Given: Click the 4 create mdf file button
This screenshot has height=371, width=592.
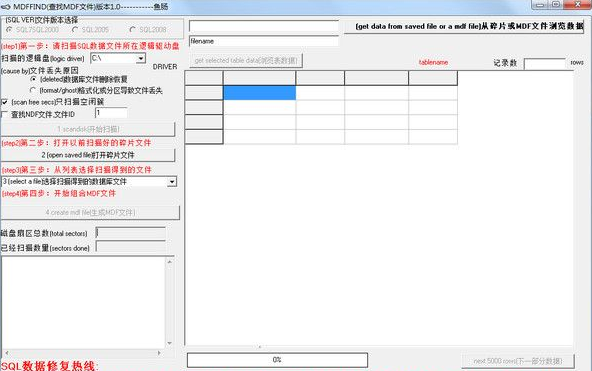Looking at the screenshot, I should coord(90,212).
